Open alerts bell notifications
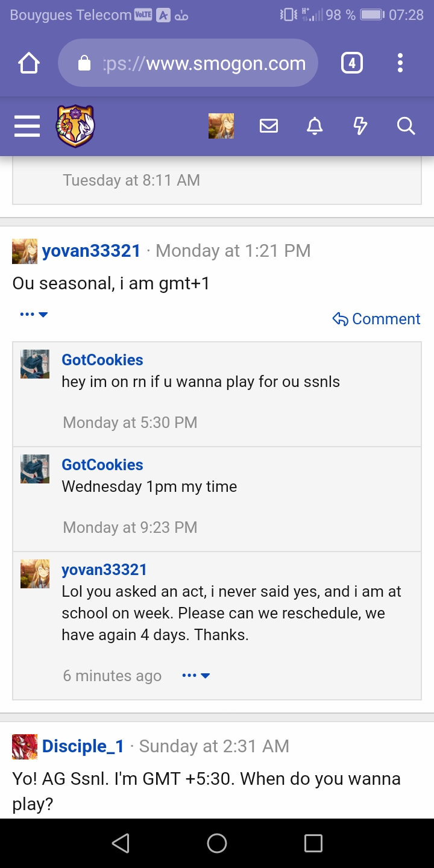434x868 pixels. pos(315,126)
